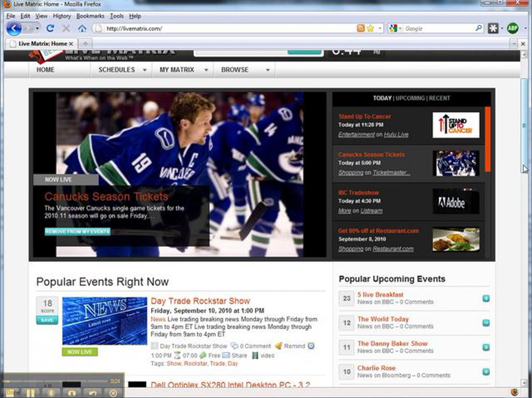Click the blue clock icon after Remind
Image resolution: width=532 pixels, height=398 pixels.
(311, 346)
